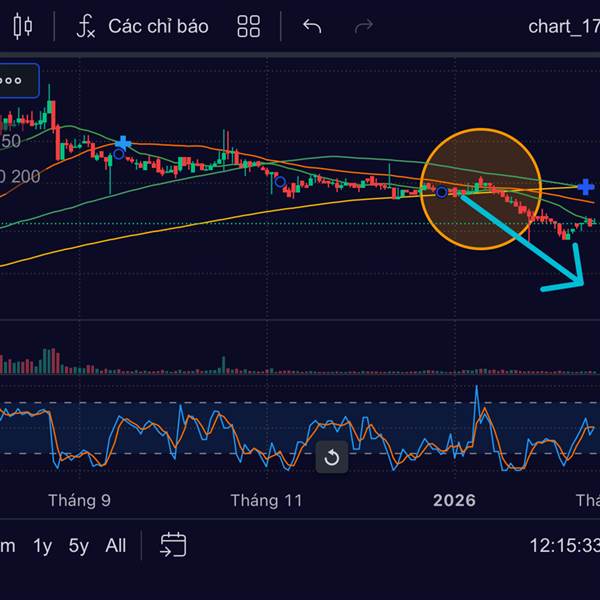Click the 2026 time axis label
This screenshot has height=600, width=600.
click(x=454, y=501)
